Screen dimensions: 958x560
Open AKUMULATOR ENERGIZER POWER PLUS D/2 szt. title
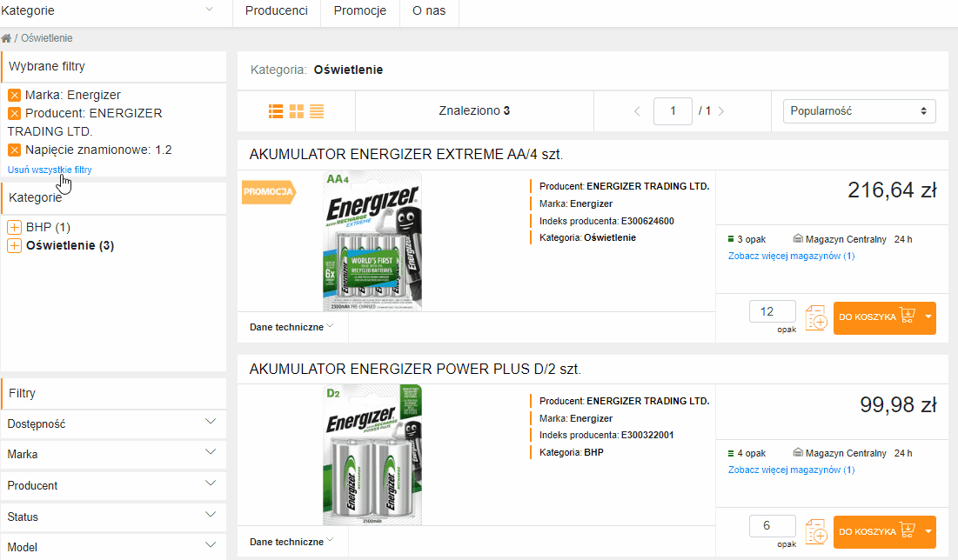coord(415,370)
